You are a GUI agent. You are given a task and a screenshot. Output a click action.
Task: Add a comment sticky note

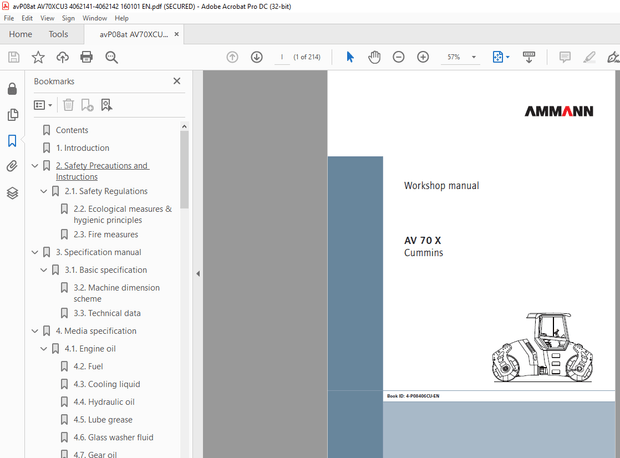point(565,57)
